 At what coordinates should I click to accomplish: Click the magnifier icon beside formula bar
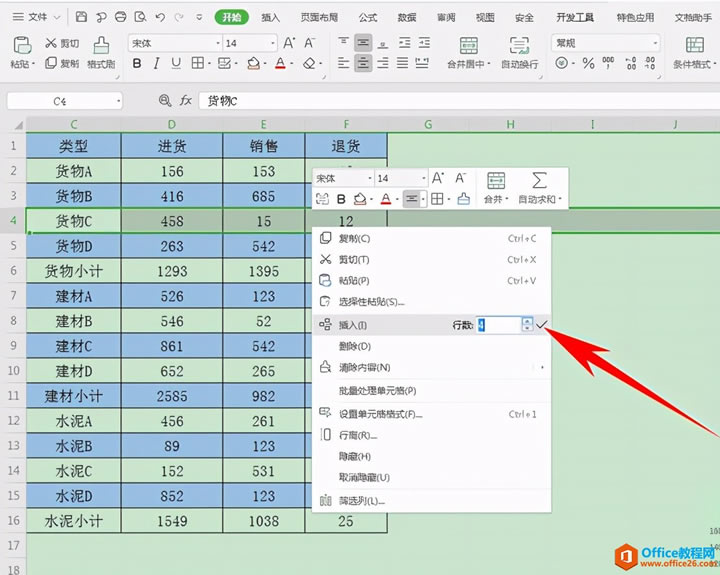[164, 100]
